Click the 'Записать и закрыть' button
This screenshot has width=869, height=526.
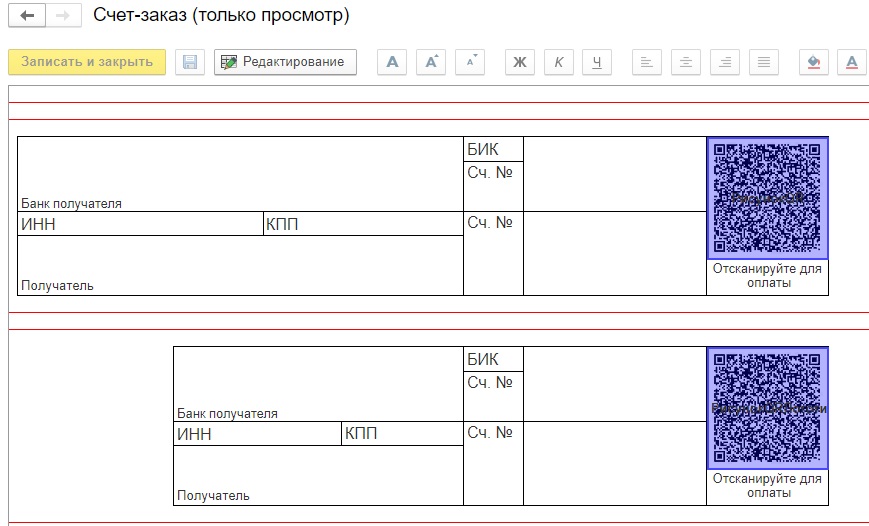point(87,62)
